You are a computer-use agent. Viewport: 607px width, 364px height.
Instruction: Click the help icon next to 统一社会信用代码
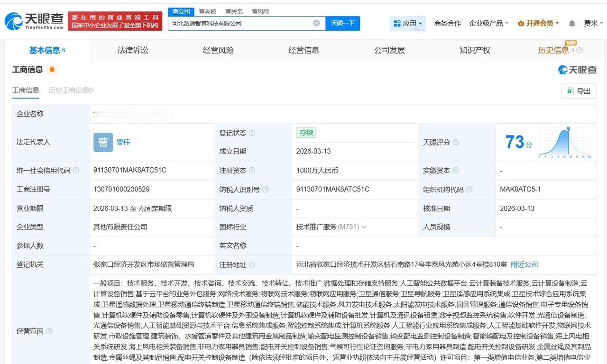(76, 170)
